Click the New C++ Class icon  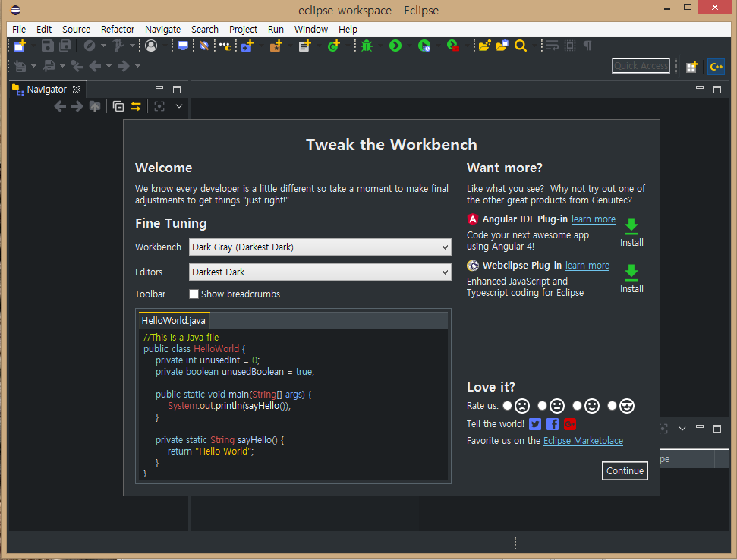[334, 46]
